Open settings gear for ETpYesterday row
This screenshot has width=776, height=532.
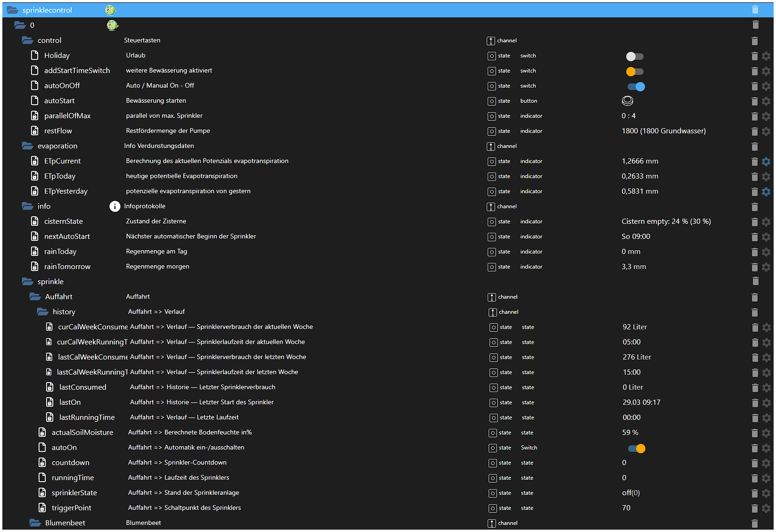766,192
